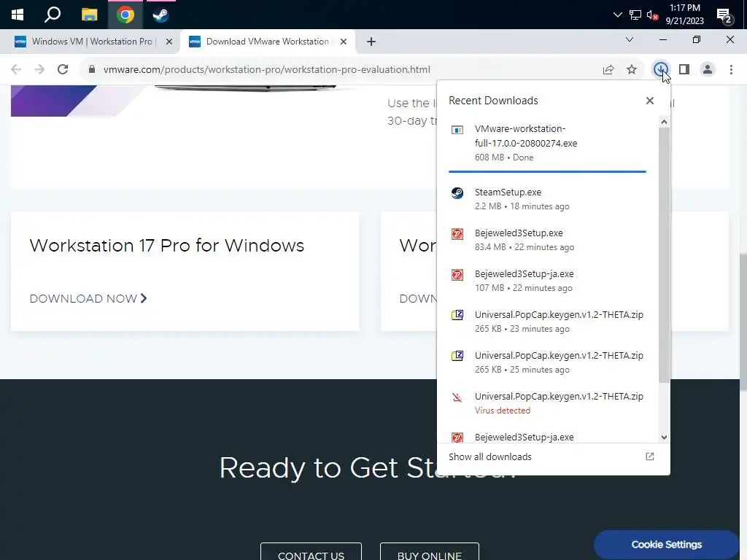Open VMware-workstation-full-17.0.0 download
747x560 pixels.
[x=547, y=143]
